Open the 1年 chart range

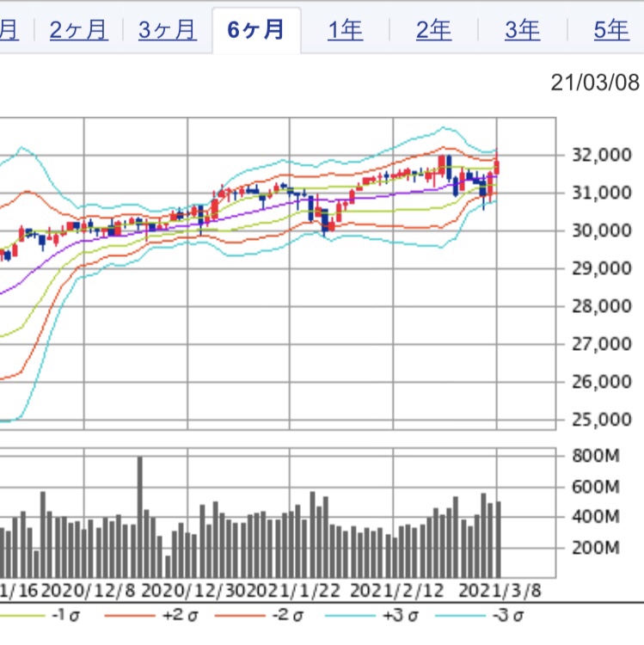[345, 30]
